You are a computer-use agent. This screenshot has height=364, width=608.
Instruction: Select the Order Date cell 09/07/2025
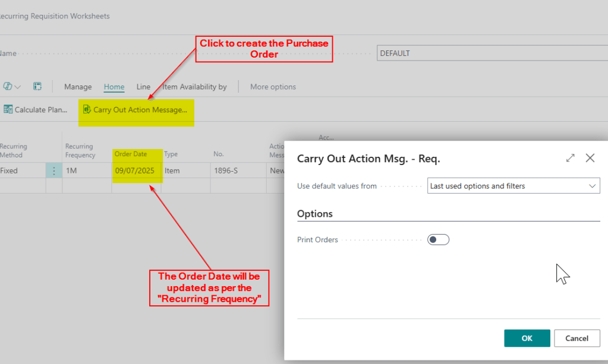[135, 171]
